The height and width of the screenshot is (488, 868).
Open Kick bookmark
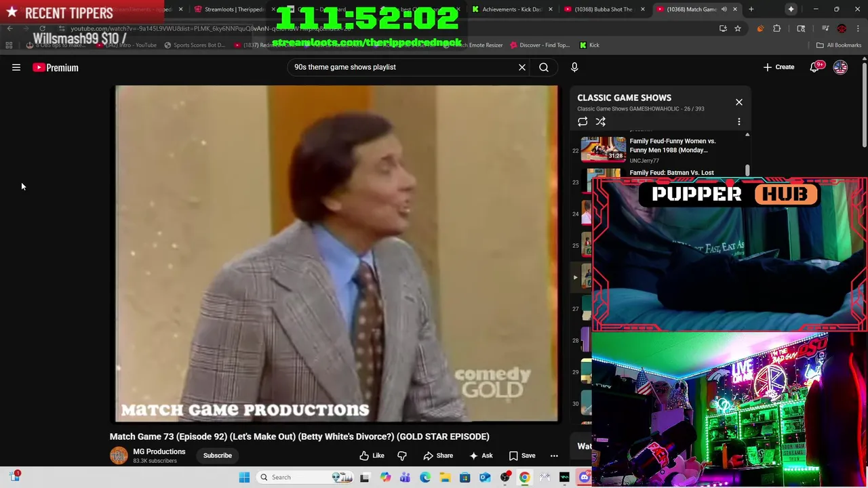[x=589, y=45]
